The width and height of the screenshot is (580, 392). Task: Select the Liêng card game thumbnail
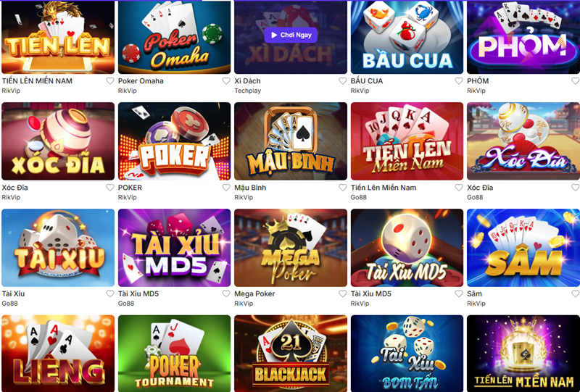(x=58, y=354)
